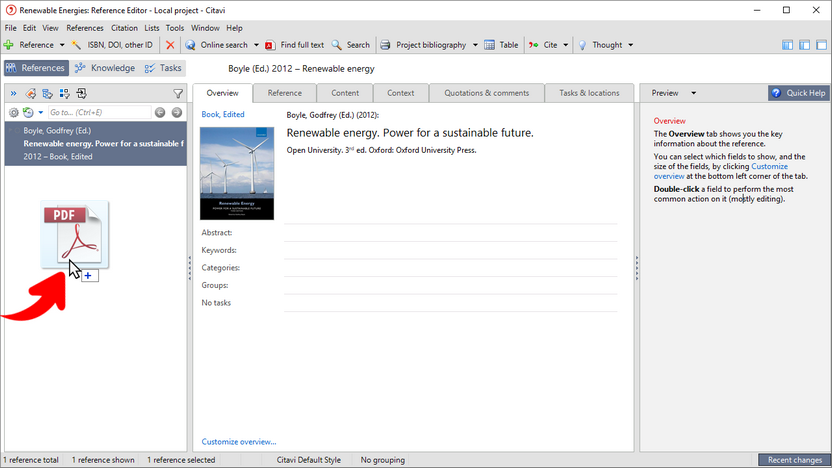
Task: Open the Context tab
Action: point(401,93)
